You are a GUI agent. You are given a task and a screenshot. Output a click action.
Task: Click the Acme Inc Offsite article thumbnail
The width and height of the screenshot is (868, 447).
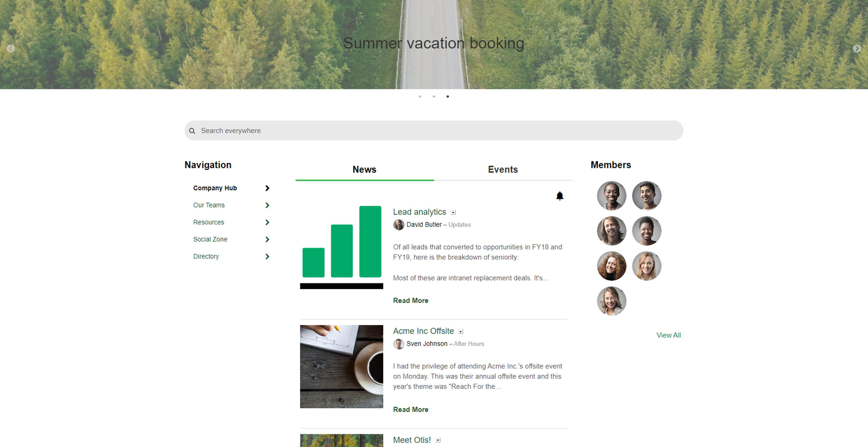[341, 366]
